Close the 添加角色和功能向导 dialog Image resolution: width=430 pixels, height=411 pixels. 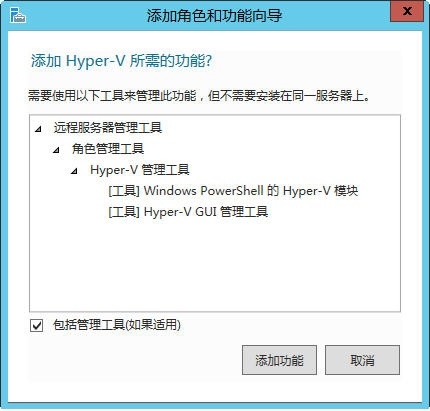pyautogui.click(x=407, y=12)
